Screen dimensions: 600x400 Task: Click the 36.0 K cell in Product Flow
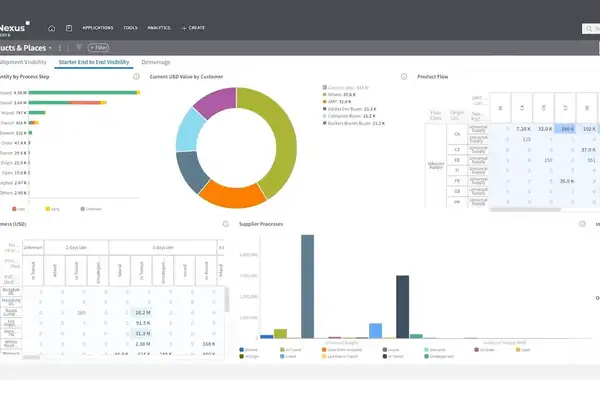(567, 181)
